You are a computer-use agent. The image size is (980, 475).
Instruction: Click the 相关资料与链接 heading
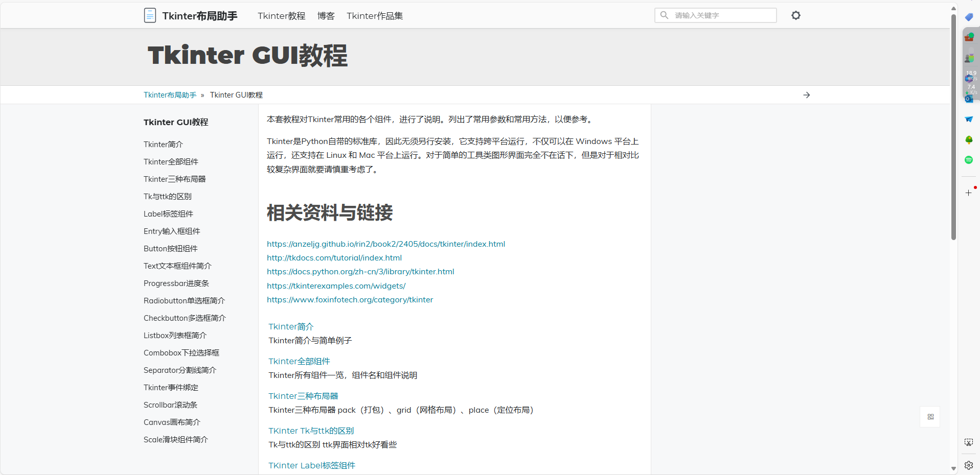(x=330, y=212)
